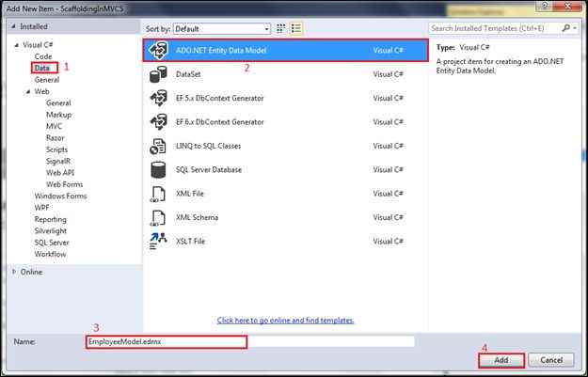Collapse the Visual C# node

coord(17,45)
